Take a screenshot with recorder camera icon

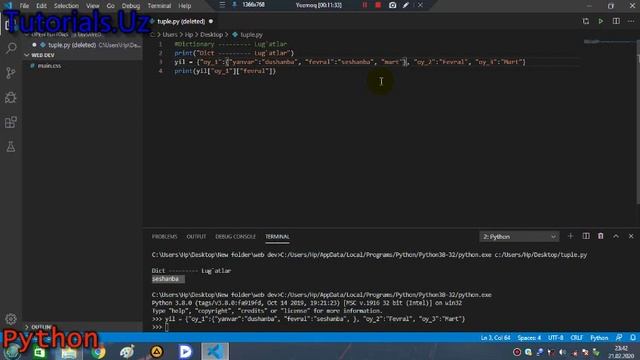392,5
